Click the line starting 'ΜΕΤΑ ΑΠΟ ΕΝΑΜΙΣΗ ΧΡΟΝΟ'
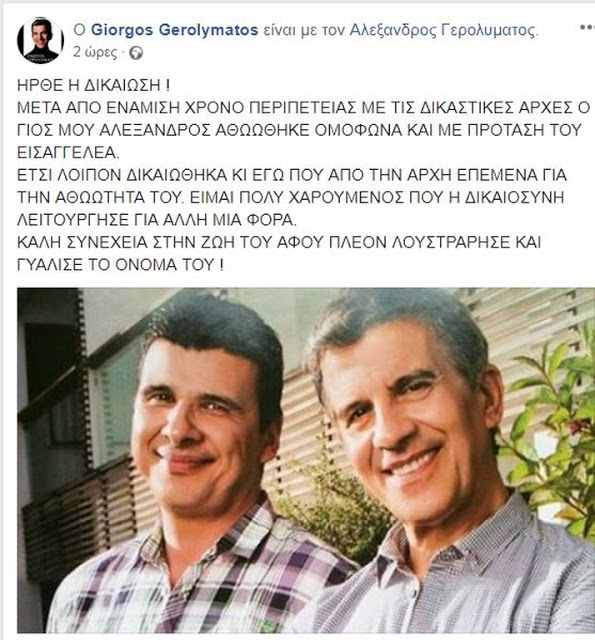Viewport: 595px width, 640px height. [x=304, y=108]
